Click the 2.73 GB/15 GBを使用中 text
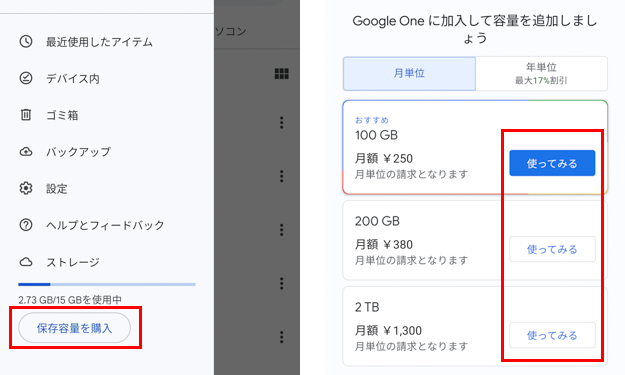This screenshot has width=625, height=375. click(x=70, y=300)
